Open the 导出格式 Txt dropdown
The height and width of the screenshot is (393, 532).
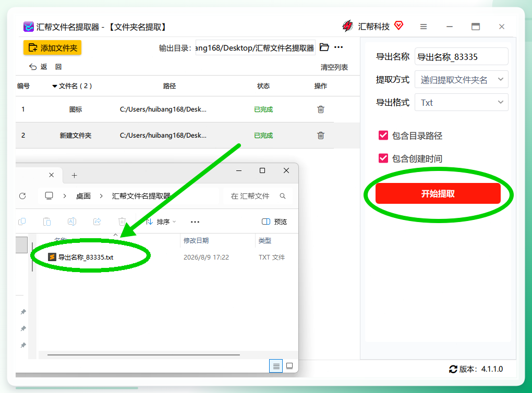click(x=462, y=102)
